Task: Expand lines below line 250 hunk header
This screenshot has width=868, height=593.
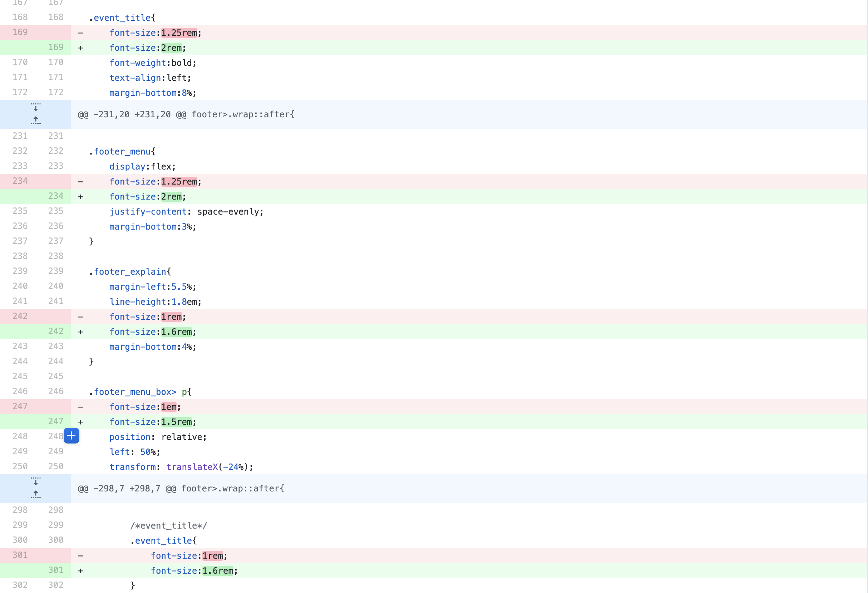Action: pyautogui.click(x=35, y=482)
